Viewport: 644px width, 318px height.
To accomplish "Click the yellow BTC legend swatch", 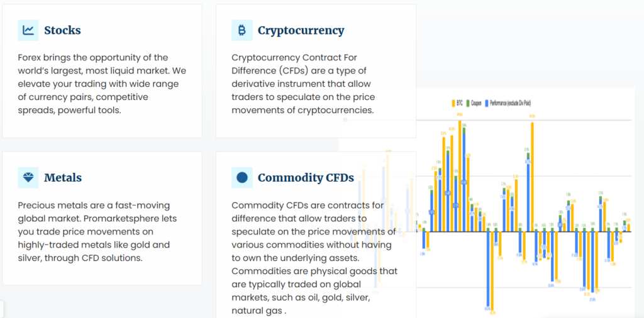I will (453, 102).
